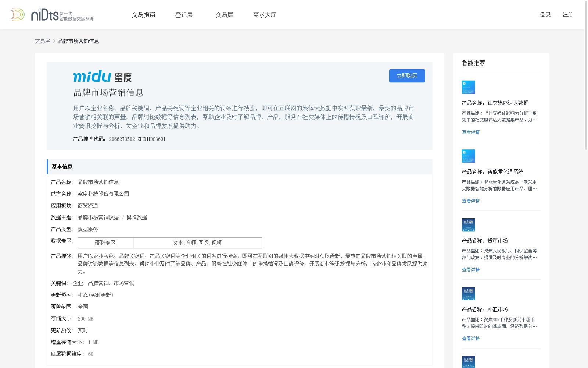Open the 需求大厅 menu
This screenshot has height=368, width=588.
[265, 15]
